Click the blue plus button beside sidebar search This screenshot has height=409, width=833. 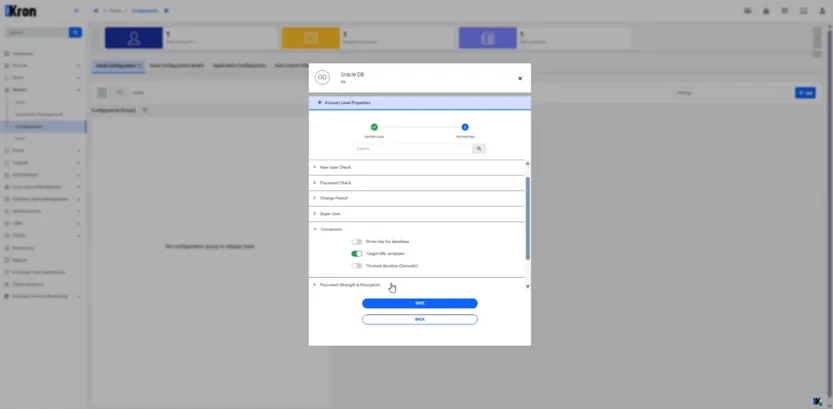pyautogui.click(x=75, y=32)
